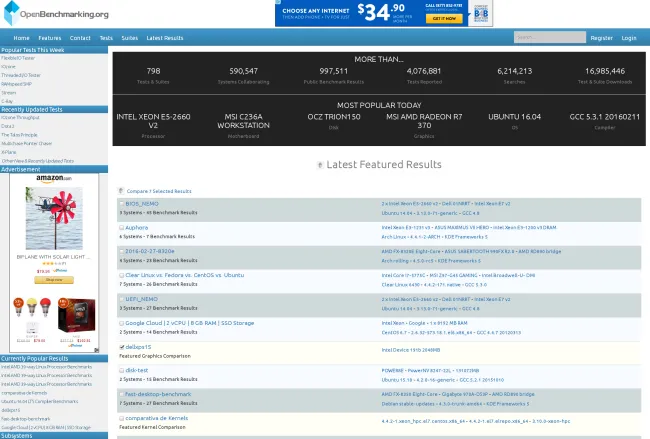
Task: Click INTEL XEON E5-2660 V2 popular processor
Action: click(x=153, y=121)
